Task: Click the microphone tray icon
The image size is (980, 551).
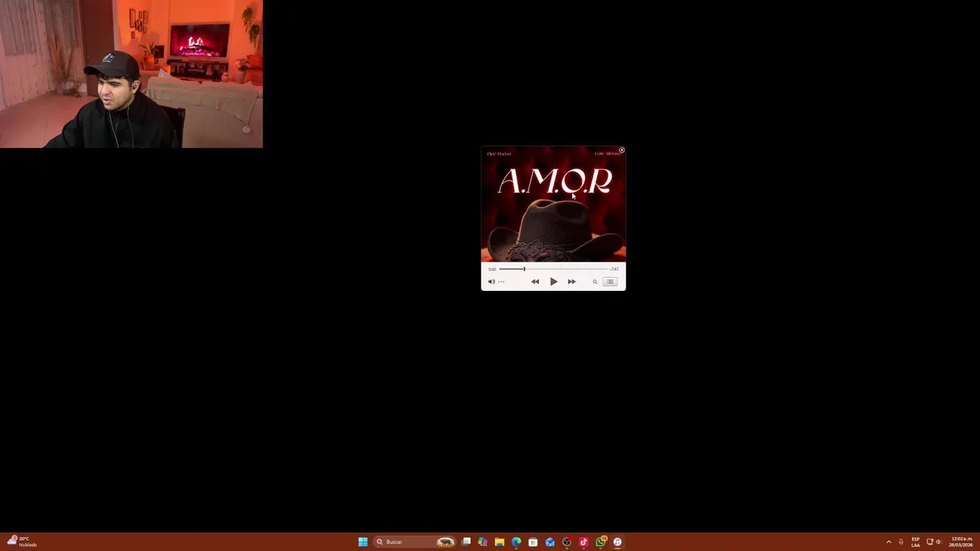Action: point(901,542)
